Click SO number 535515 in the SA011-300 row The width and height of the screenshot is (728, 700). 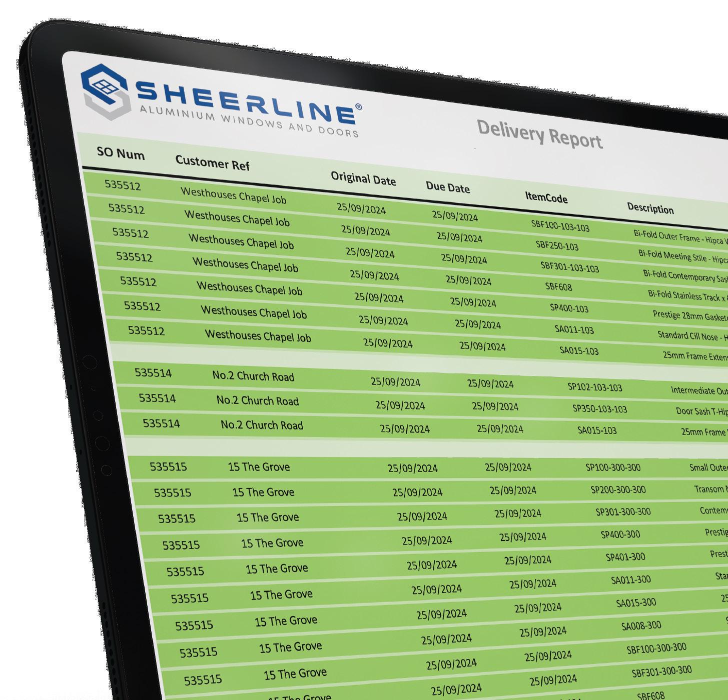point(190,598)
